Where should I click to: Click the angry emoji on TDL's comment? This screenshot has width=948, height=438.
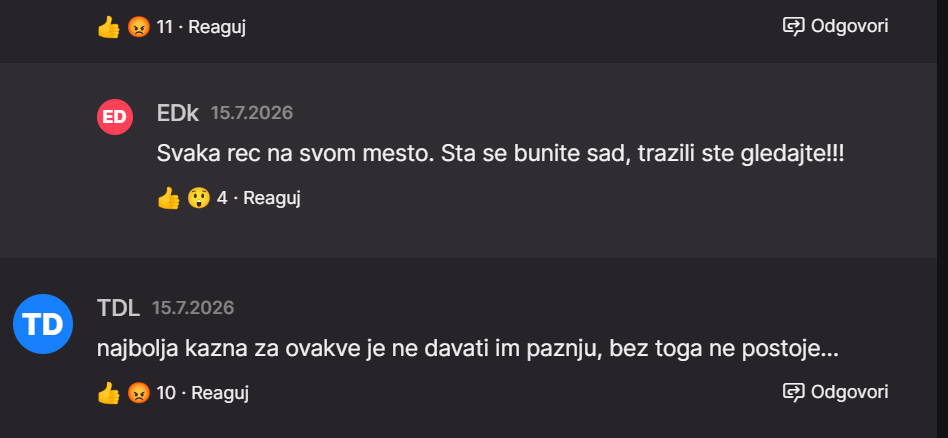click(x=138, y=393)
